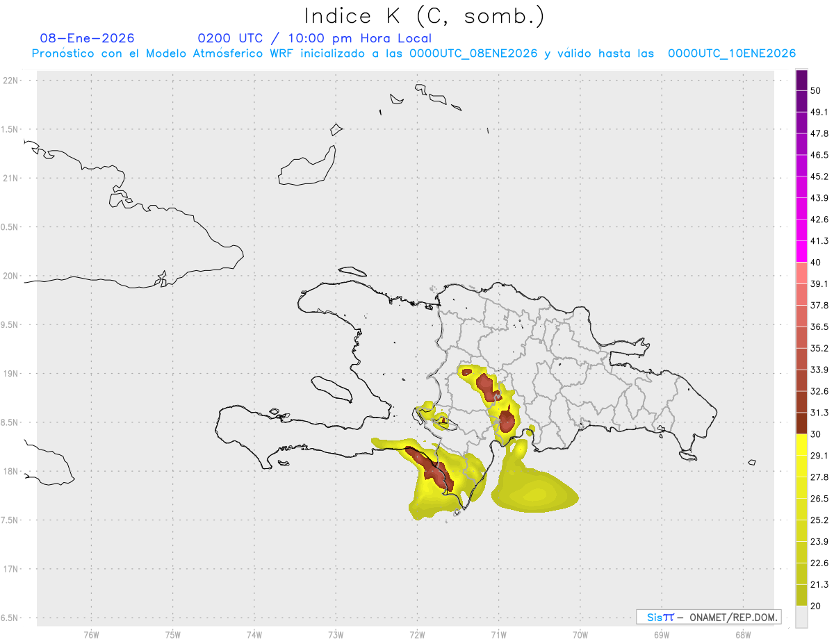834x644 pixels.
Task: Click the olive band between 20 and 21.3
Action: 801,595
